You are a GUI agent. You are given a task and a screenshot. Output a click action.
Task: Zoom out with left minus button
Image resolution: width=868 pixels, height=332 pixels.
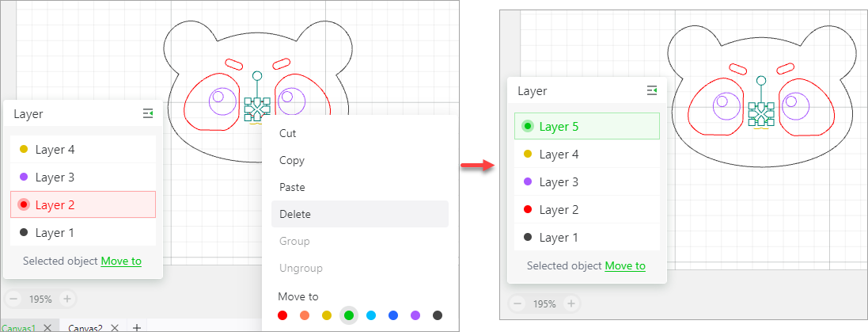tap(13, 300)
